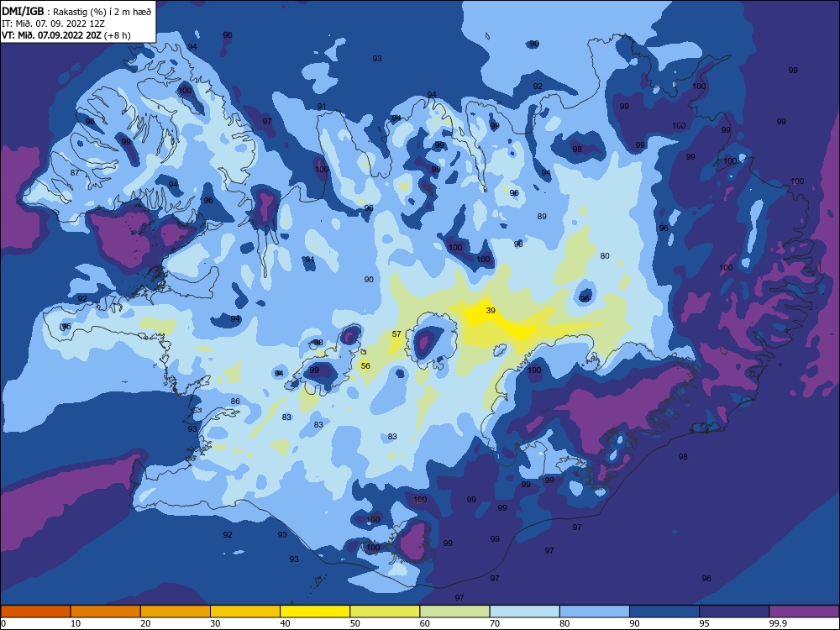This screenshot has width=840, height=630.
Task: Click the '40' tick label on the legend
Action: 286,623
